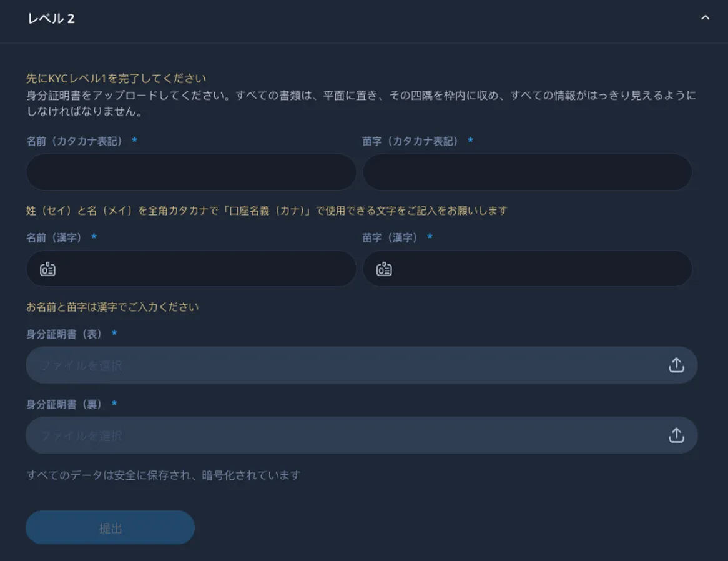Open file chooser for 身分証明書（裏）
The width and height of the screenshot is (728, 561).
pos(343,435)
